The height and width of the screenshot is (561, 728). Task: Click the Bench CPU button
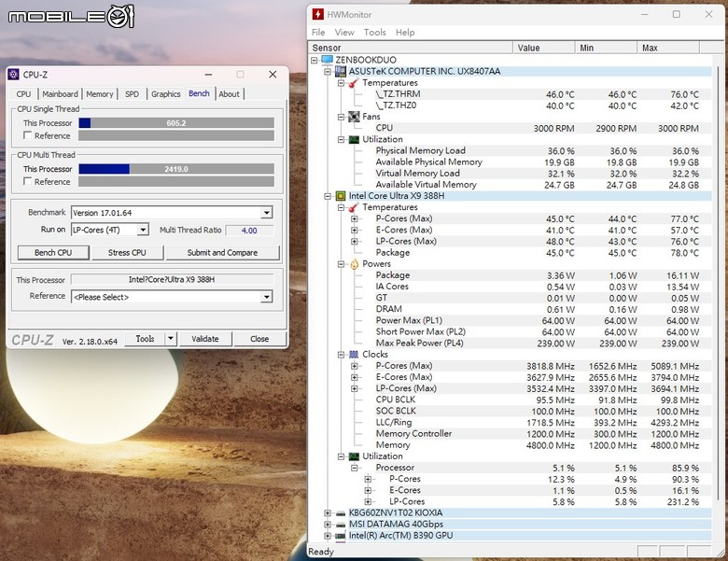click(53, 253)
